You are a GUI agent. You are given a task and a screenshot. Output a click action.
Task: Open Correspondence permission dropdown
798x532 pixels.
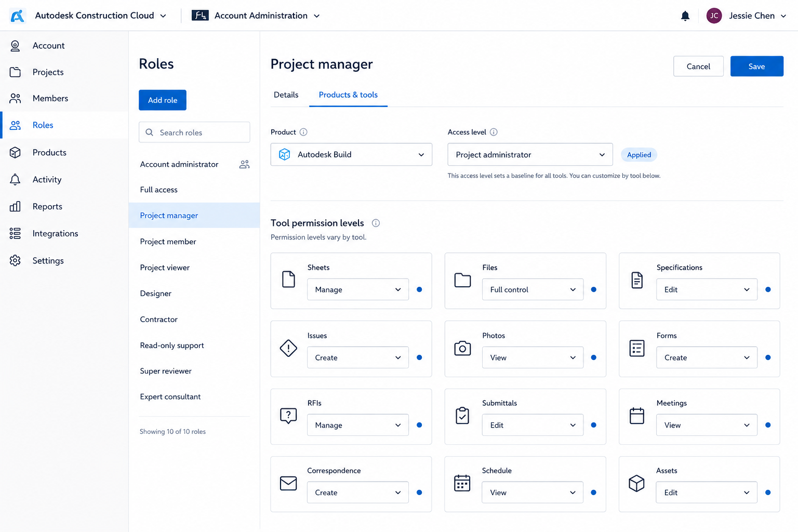coord(358,493)
